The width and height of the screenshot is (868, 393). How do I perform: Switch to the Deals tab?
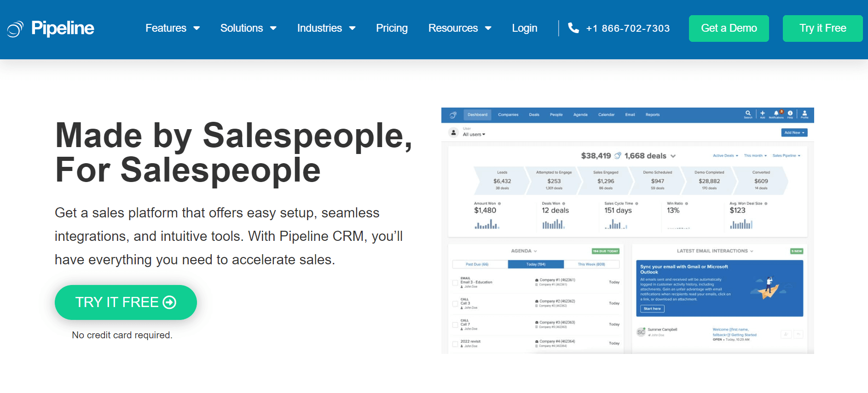[534, 115]
